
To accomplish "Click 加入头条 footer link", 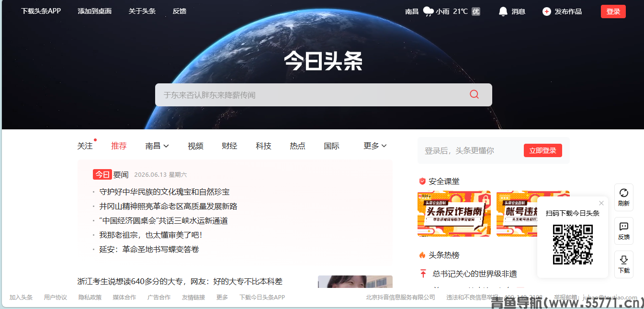I will click(21, 297).
